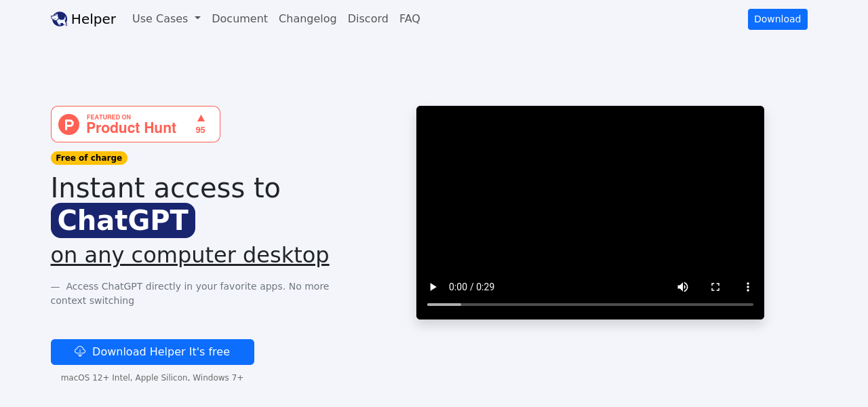Click the Helper brand name text
This screenshot has width=868, height=407.
[x=94, y=19]
